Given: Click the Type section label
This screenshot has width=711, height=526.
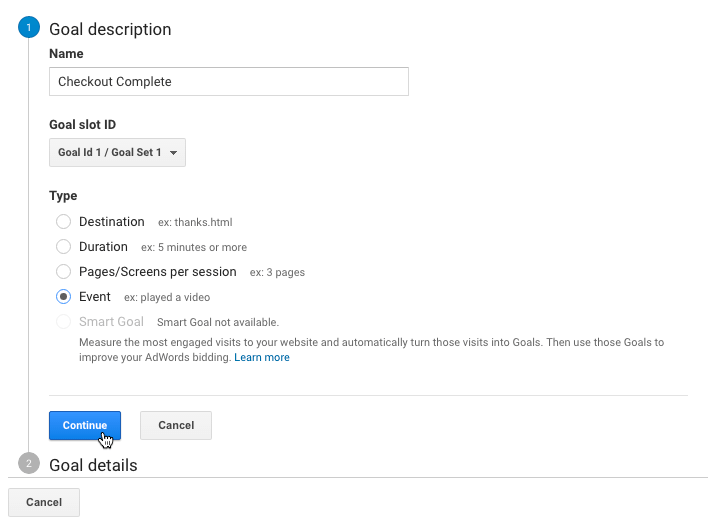Looking at the screenshot, I should click(63, 196).
